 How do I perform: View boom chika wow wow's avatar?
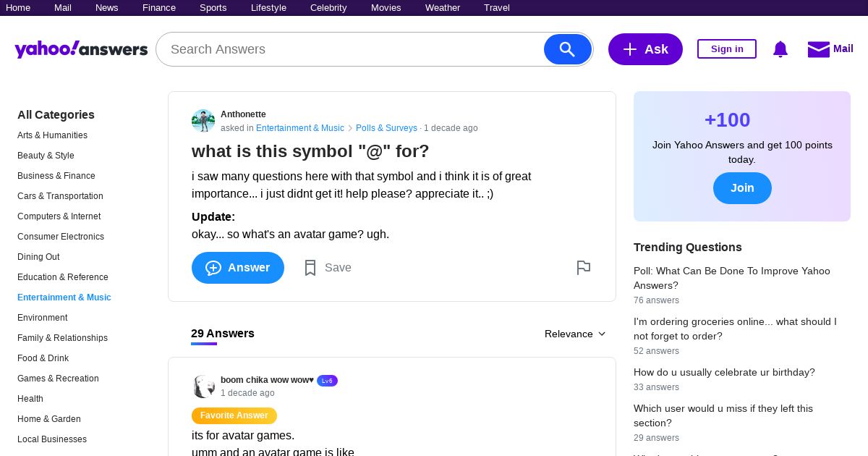point(203,387)
